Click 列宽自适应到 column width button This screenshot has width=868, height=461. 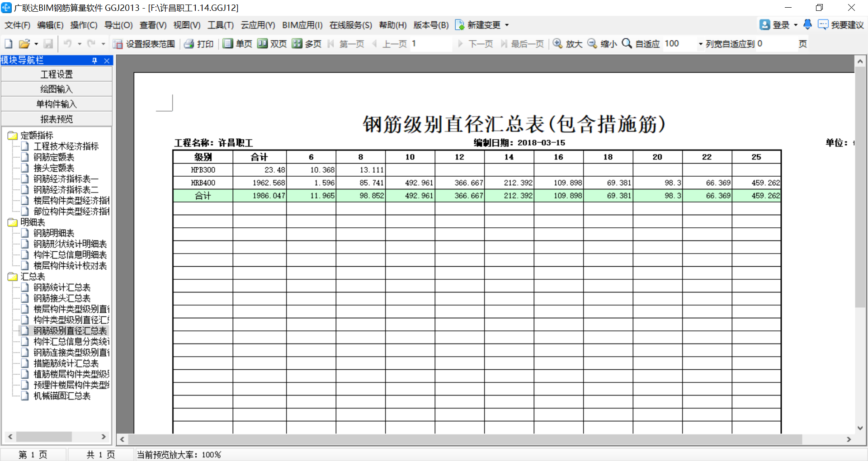(x=730, y=44)
